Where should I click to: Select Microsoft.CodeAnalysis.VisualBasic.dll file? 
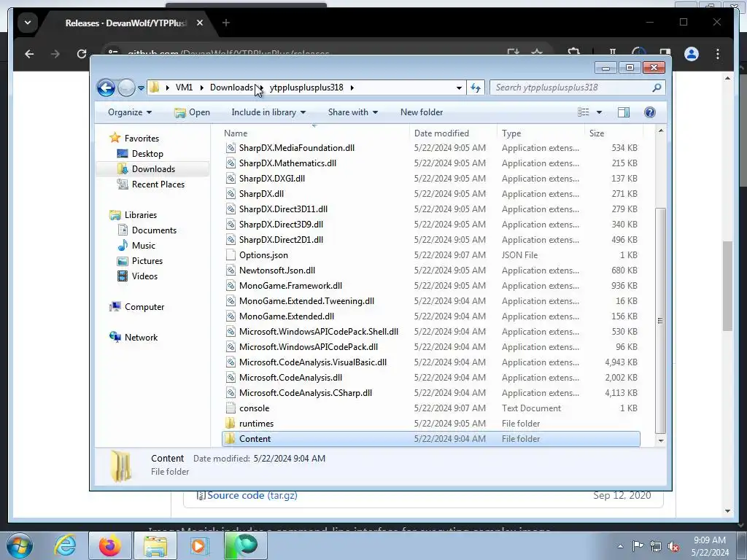pyautogui.click(x=312, y=362)
